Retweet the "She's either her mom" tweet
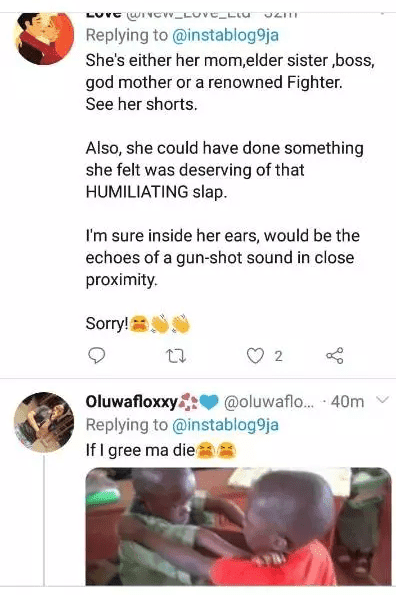The width and height of the screenshot is (396, 595). click(176, 356)
